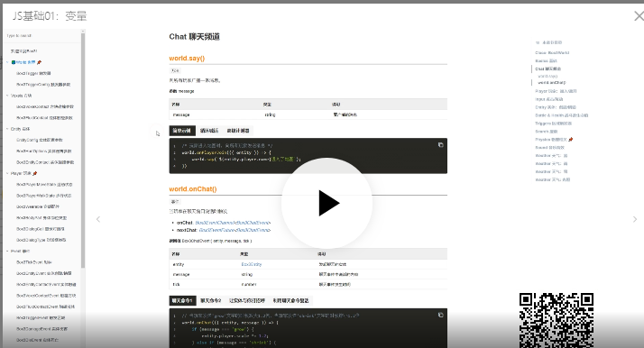The image size is (644, 348).
Task: Open Box3DamageEvent in the sidebar
Action: point(41,328)
